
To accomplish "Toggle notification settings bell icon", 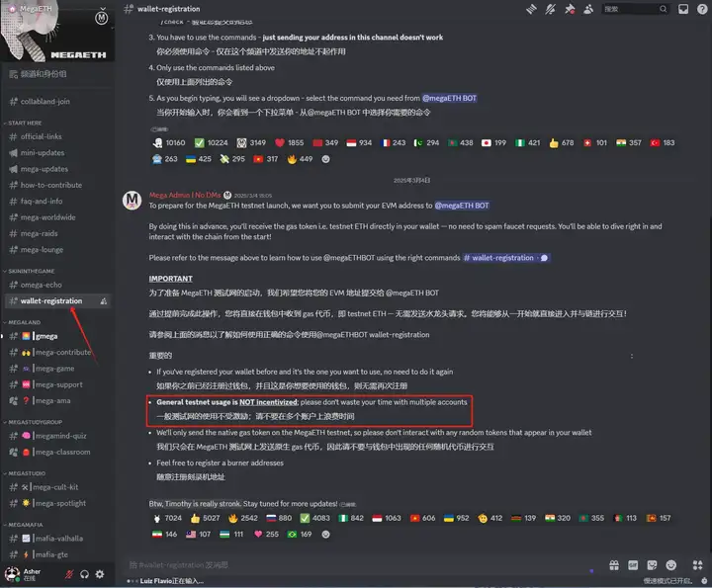I will tap(551, 9).
